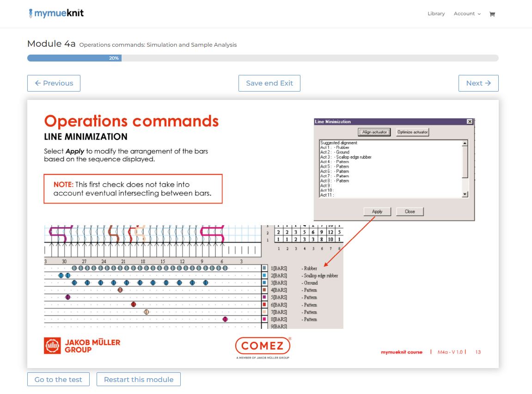
Task: Close the Line Minimization dialog with X
Action: pos(470,122)
